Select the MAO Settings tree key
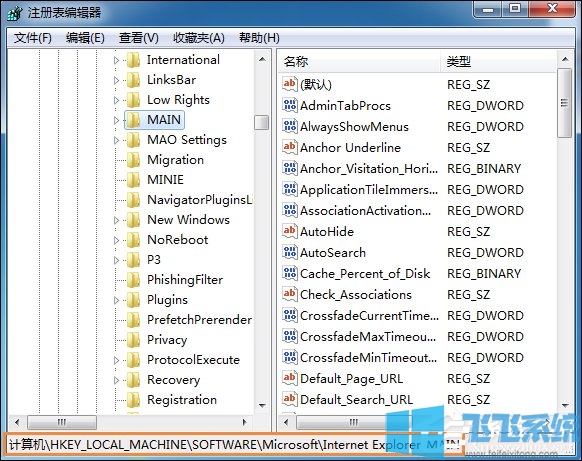The width and height of the screenshot is (582, 461). (x=187, y=140)
